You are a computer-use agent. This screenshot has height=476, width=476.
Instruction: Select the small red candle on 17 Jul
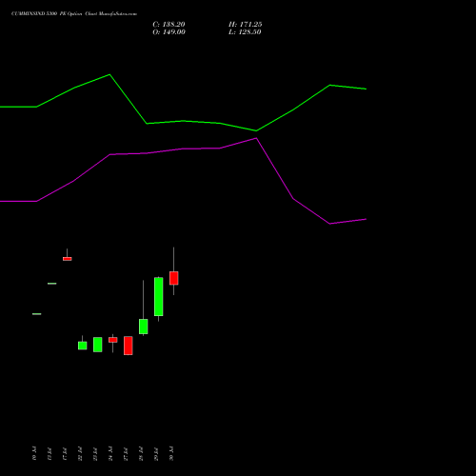pos(68,259)
